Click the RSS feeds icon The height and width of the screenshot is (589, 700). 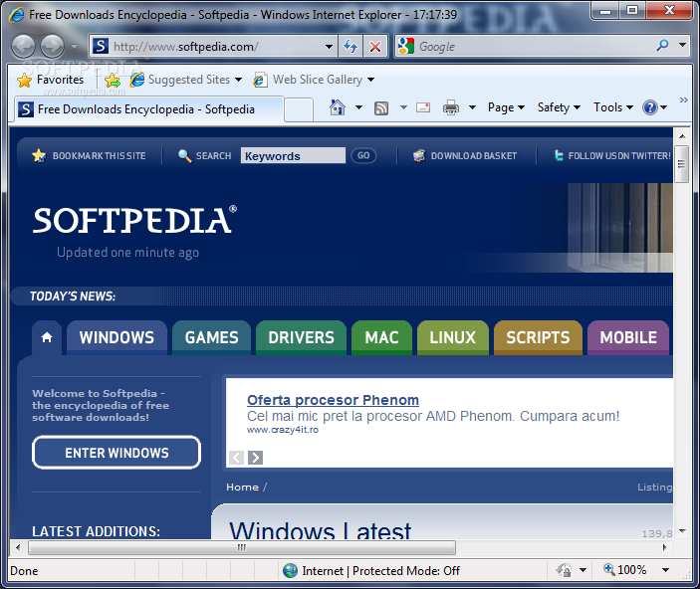pyautogui.click(x=380, y=108)
